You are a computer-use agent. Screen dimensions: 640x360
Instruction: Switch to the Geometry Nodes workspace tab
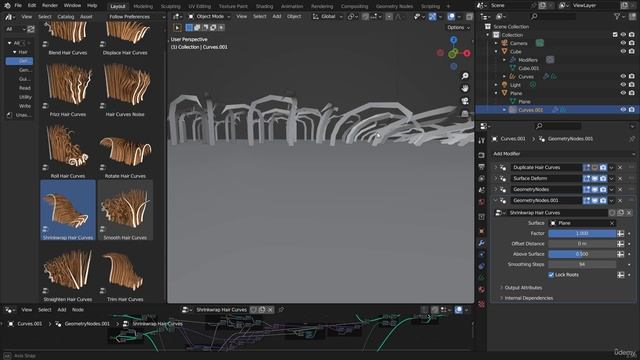(x=394, y=6)
